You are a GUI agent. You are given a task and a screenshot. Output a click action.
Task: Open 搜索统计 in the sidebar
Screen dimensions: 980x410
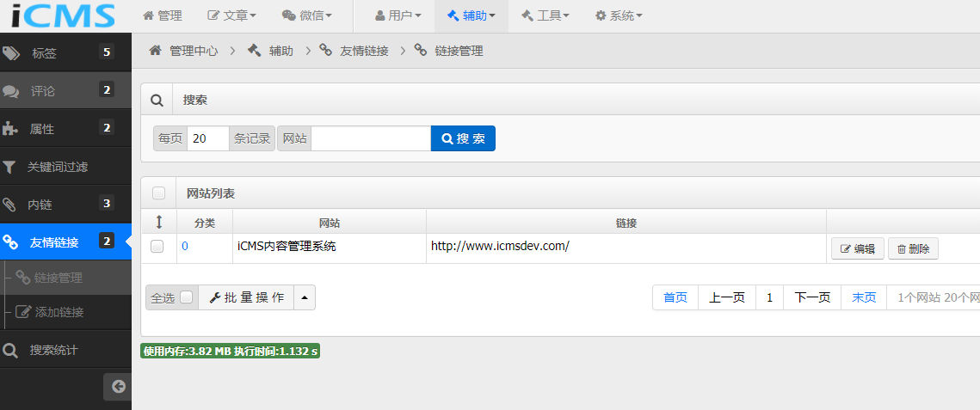(x=65, y=350)
